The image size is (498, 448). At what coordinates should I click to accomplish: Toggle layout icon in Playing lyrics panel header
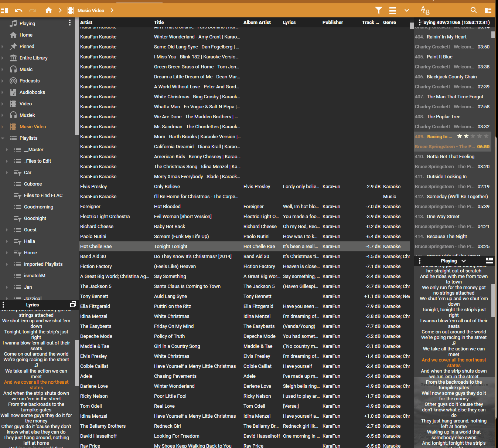(x=490, y=261)
